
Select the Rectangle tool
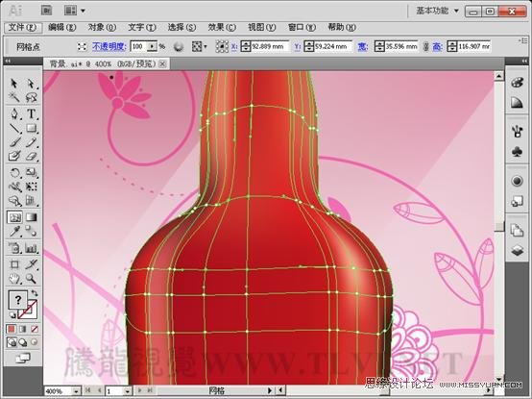click(31, 128)
